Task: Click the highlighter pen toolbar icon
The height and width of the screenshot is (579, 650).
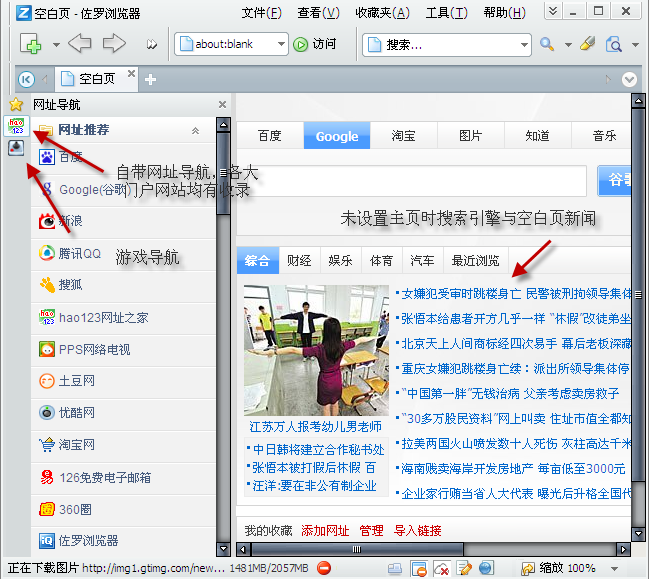Action: [x=588, y=44]
